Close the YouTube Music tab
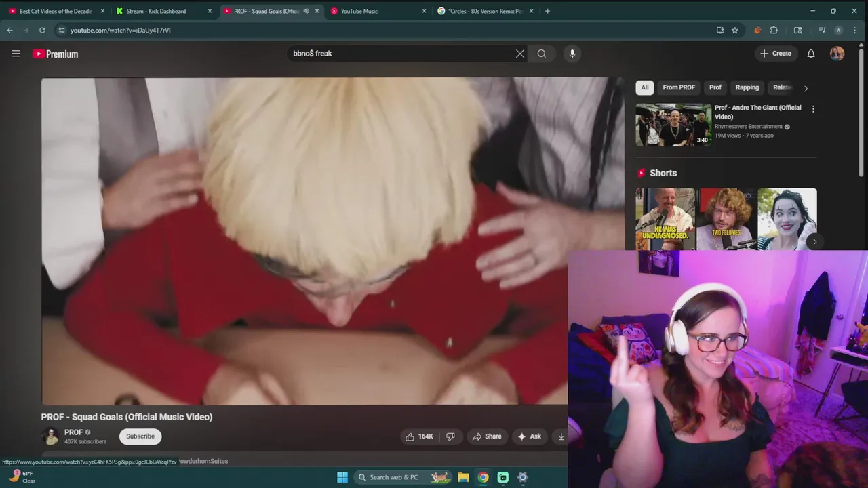 point(425,11)
